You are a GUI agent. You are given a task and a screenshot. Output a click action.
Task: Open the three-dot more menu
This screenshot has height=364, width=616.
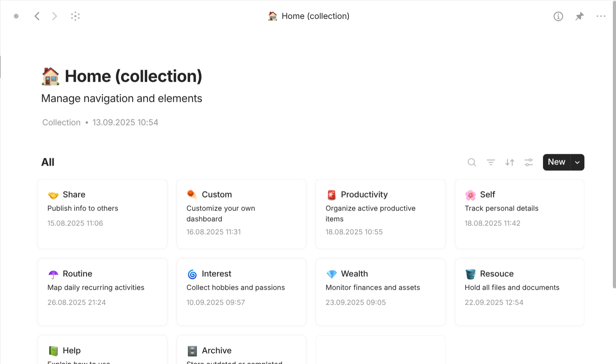coord(601,16)
